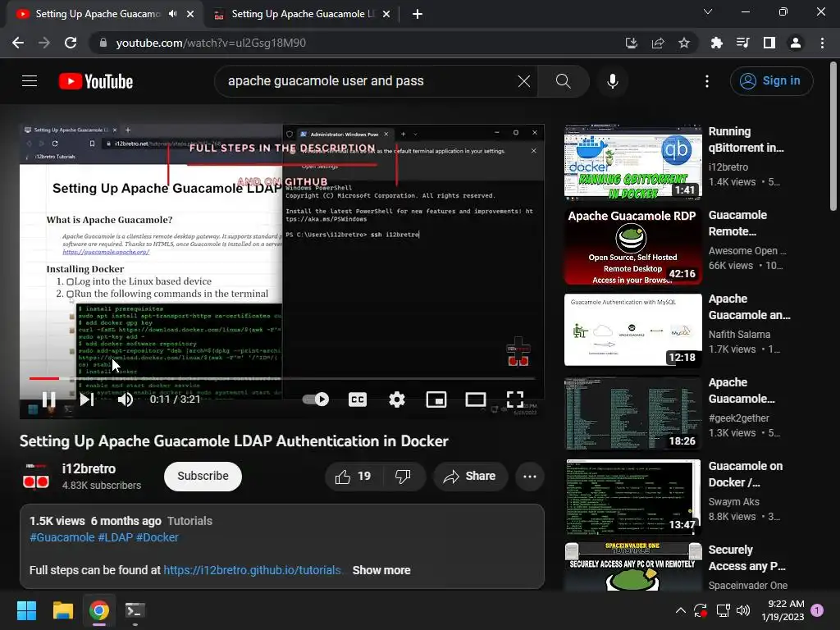Open Chrome profile icon
Screen dimensions: 840x630
tap(796, 43)
